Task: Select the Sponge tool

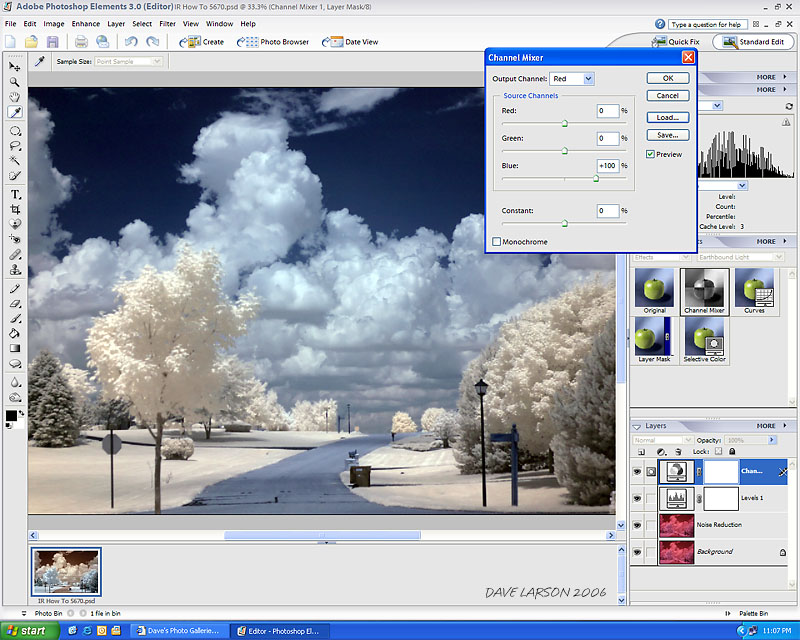Action: pos(15,397)
